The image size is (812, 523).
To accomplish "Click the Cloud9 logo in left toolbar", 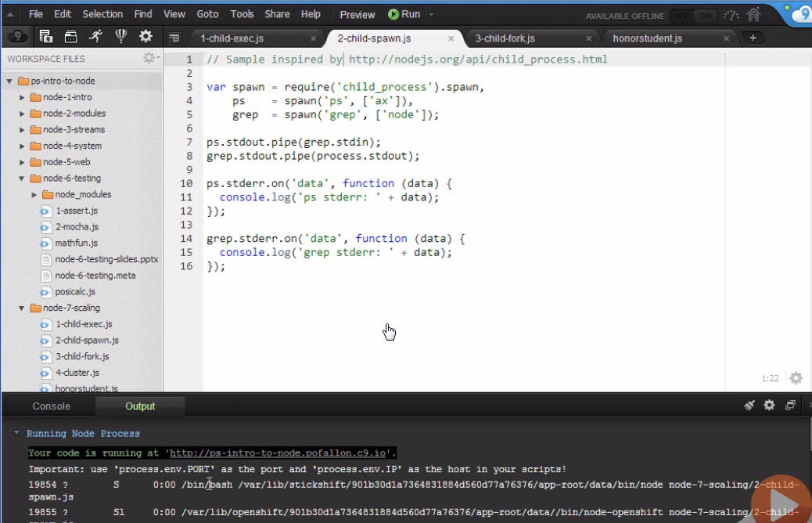I will click(x=17, y=37).
